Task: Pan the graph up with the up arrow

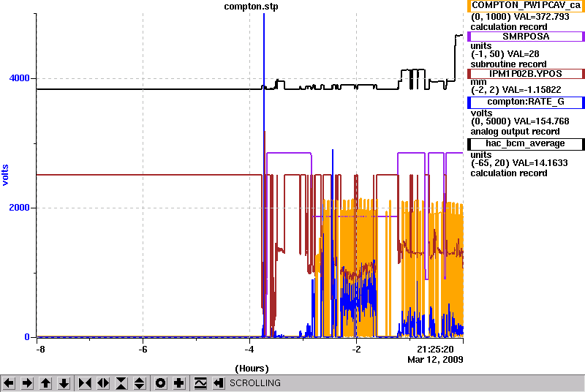Action: point(45,383)
